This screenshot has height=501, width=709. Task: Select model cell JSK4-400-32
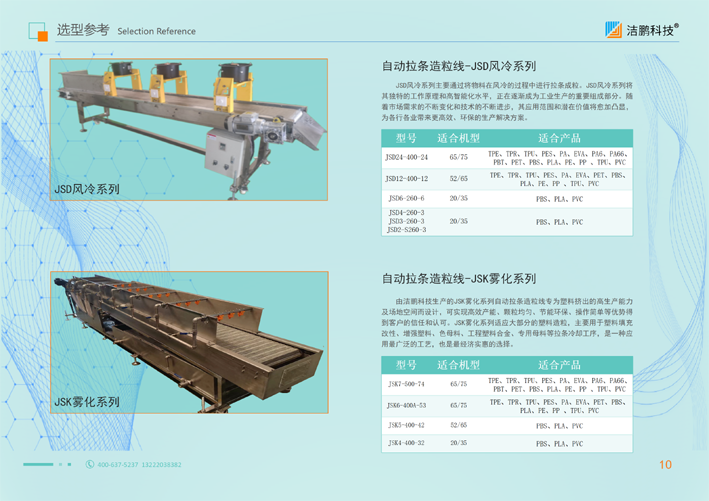[x=406, y=443]
